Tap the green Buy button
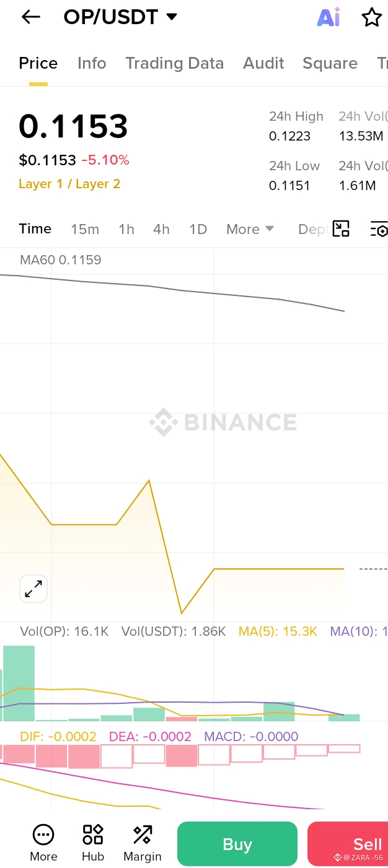The image size is (388, 868). pyautogui.click(x=237, y=844)
